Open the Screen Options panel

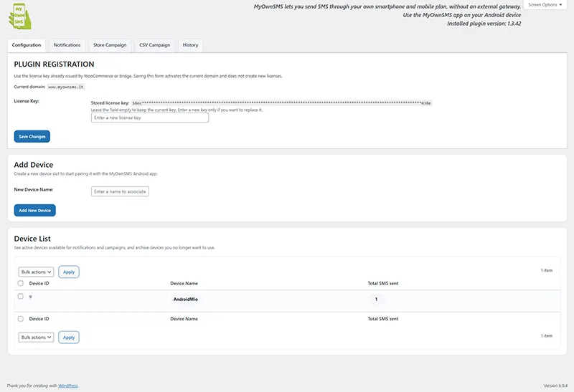(x=547, y=5)
